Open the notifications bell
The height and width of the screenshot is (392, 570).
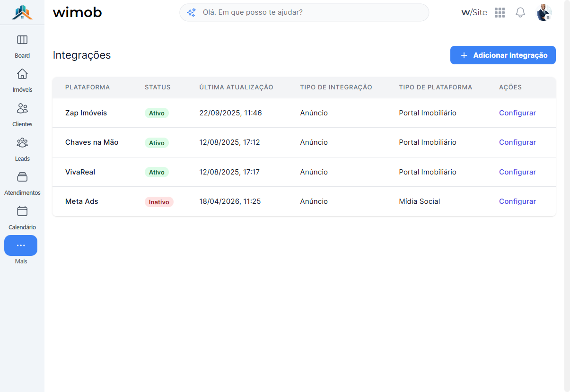(520, 13)
